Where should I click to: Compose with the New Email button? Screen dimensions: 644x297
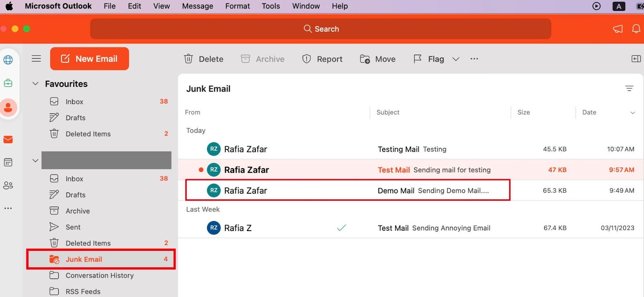[x=89, y=59]
